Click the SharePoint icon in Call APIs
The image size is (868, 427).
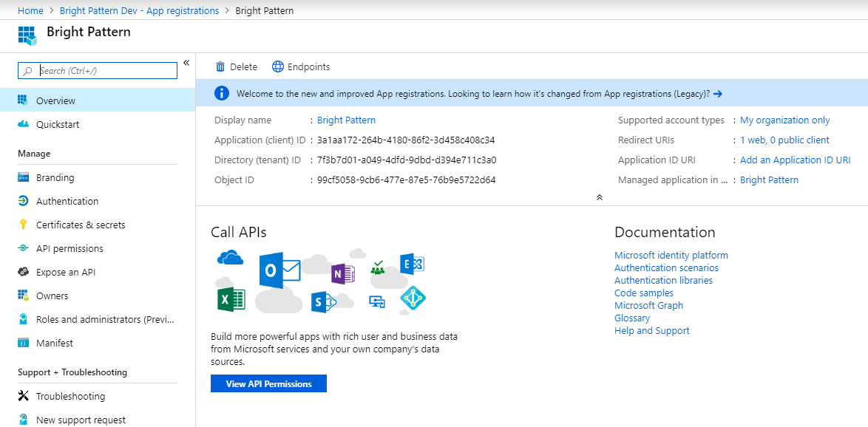324,303
